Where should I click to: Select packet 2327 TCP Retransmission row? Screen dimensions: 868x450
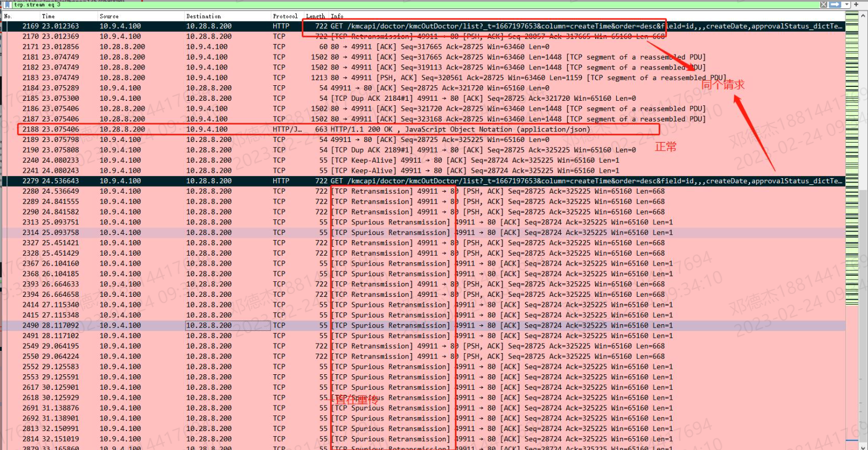point(423,243)
